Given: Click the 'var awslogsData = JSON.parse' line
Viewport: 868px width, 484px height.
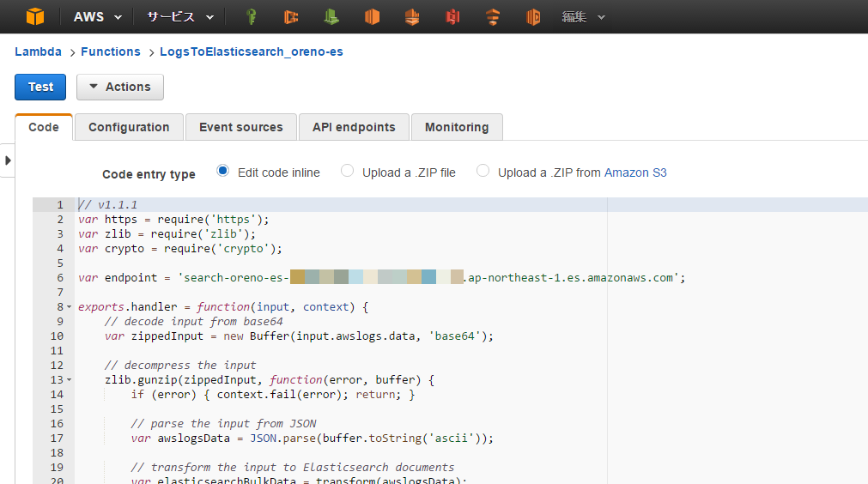Looking at the screenshot, I should click(313, 439).
